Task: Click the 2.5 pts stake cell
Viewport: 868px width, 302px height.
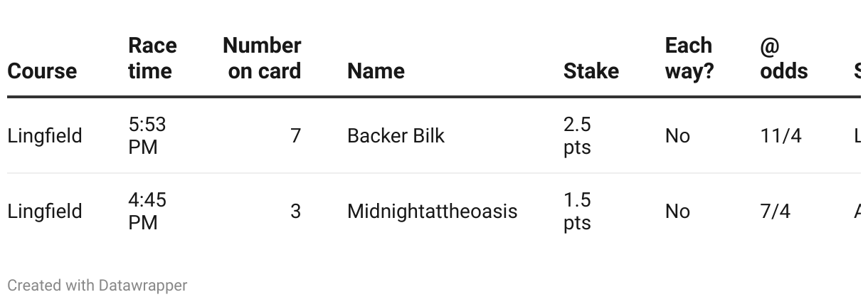Action: 577,136
